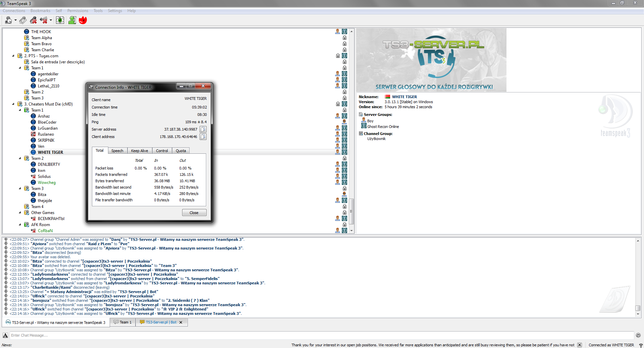Open the Self menu
Viewport: 644px width, 348px height.
[x=59, y=11]
